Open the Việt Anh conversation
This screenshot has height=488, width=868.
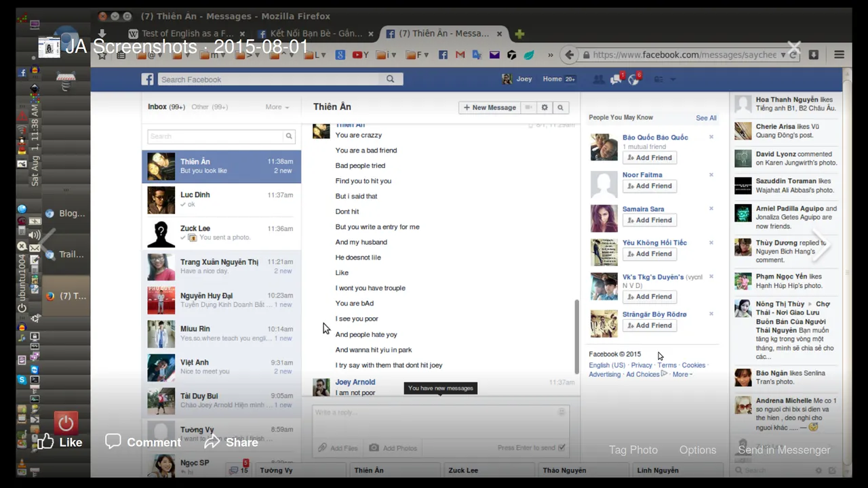[221, 367]
